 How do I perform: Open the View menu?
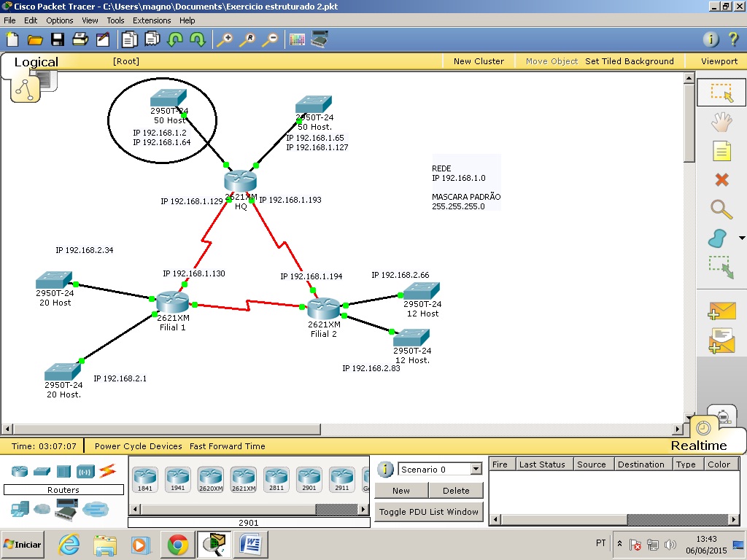coord(90,20)
